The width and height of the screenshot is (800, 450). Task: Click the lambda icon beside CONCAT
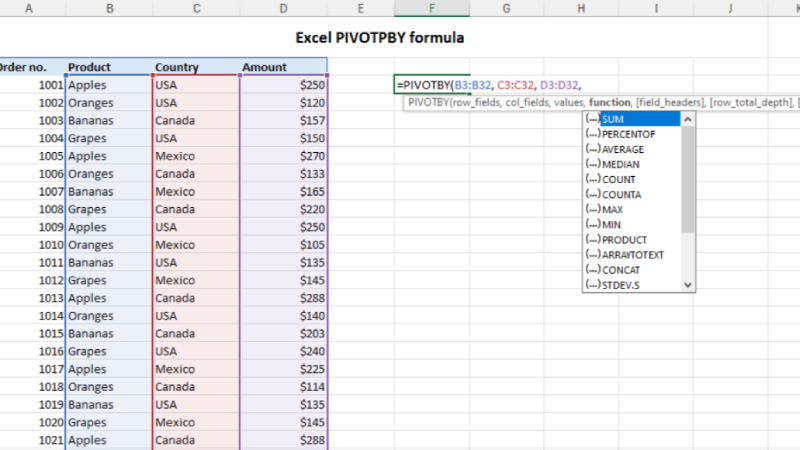tap(592, 270)
